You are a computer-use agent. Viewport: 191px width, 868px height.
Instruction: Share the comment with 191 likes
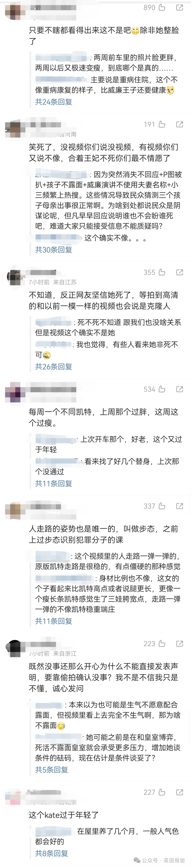coord(180,124)
